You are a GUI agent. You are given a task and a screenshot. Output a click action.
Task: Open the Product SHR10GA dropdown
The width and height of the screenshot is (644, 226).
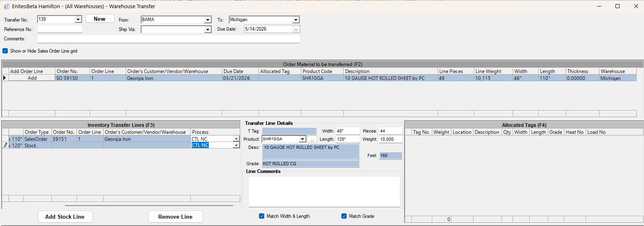pos(302,139)
